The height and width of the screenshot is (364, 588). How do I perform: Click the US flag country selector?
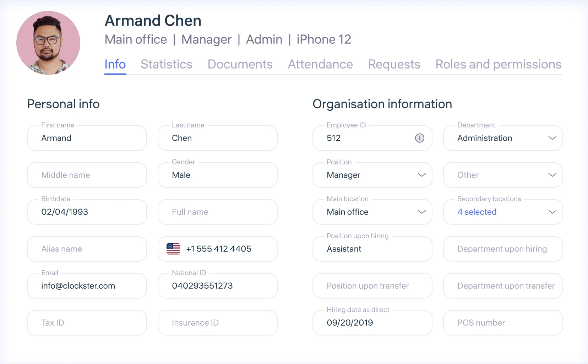click(x=173, y=249)
